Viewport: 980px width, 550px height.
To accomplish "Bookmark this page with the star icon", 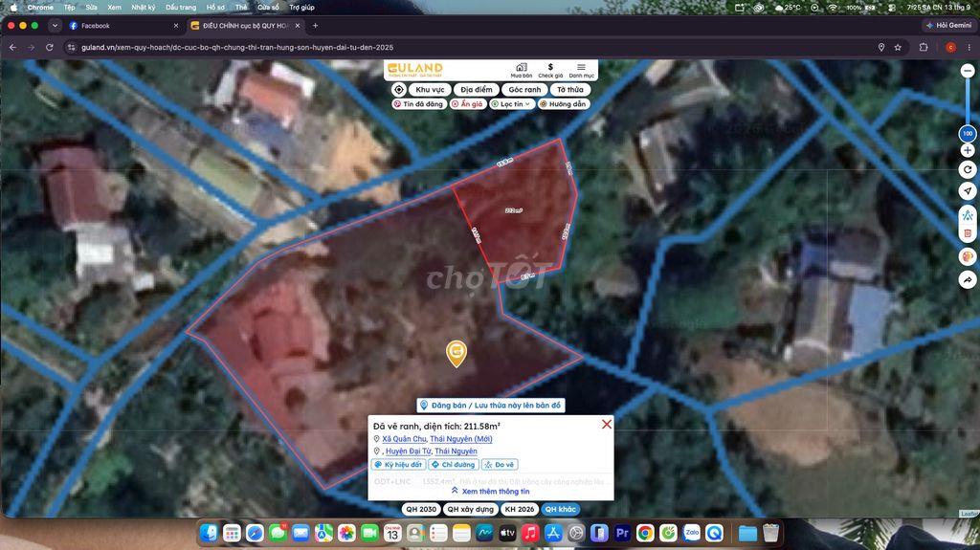I will click(898, 48).
